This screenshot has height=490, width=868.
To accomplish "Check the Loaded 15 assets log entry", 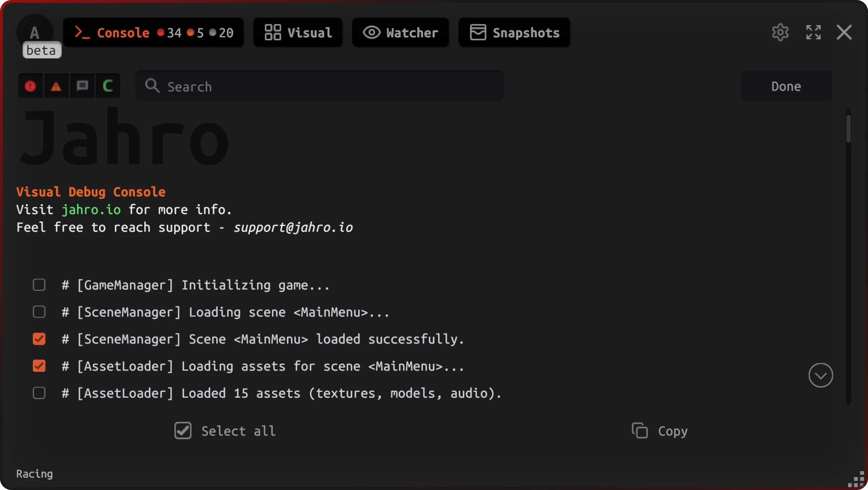I will coord(39,393).
